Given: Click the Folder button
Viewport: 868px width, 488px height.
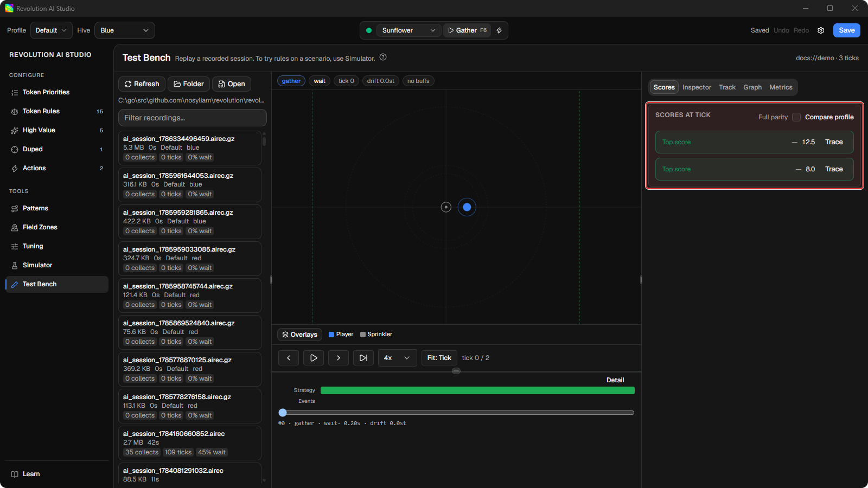Looking at the screenshot, I should coord(189,84).
